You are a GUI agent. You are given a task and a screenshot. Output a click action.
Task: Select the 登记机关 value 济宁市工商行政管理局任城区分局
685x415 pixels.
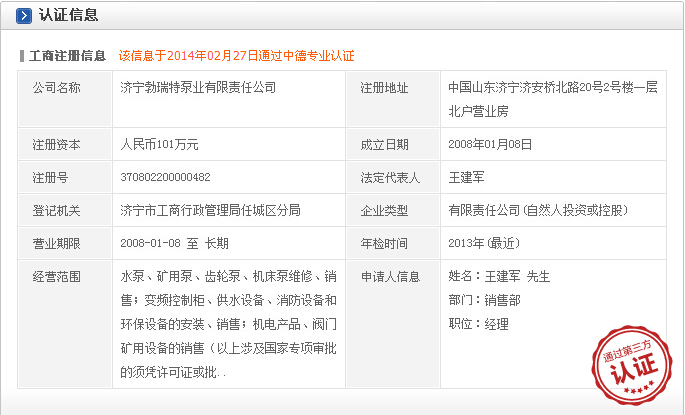tap(210, 210)
